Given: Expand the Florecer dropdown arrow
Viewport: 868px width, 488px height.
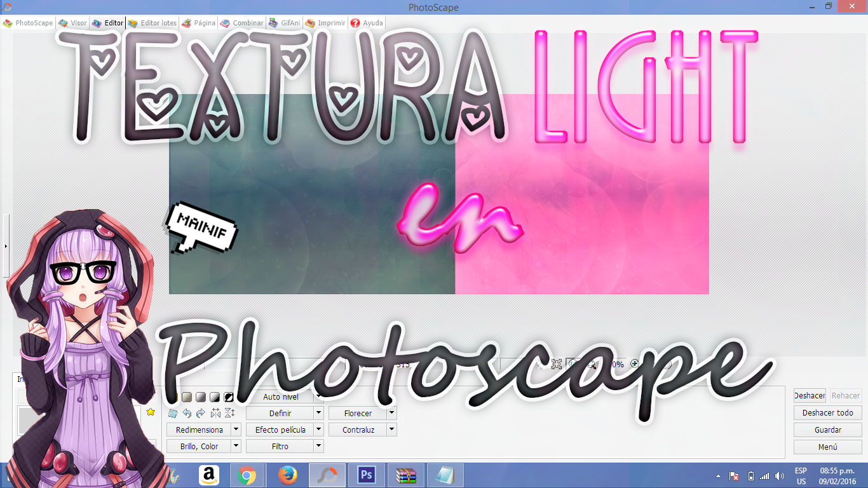Looking at the screenshot, I should pos(392,413).
